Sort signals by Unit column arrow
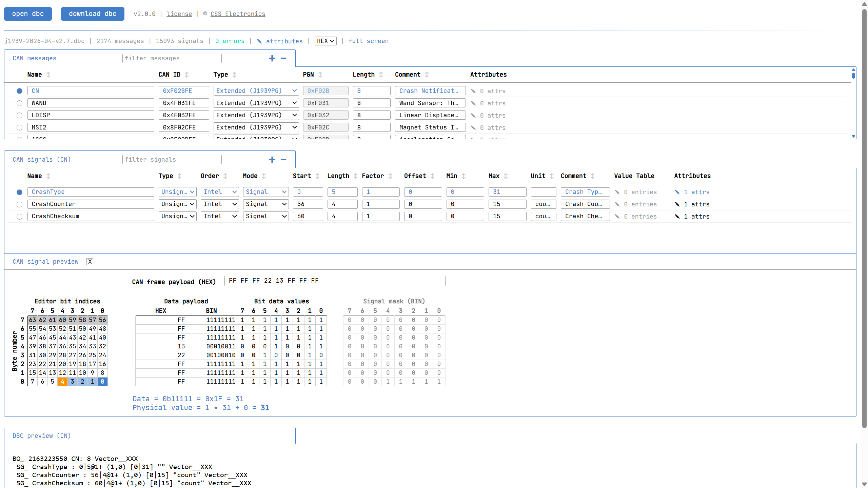This screenshot has width=868, height=488. (552, 176)
